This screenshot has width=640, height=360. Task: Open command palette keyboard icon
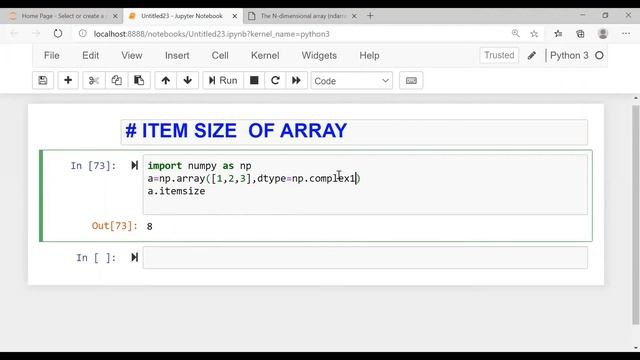(x=411, y=80)
